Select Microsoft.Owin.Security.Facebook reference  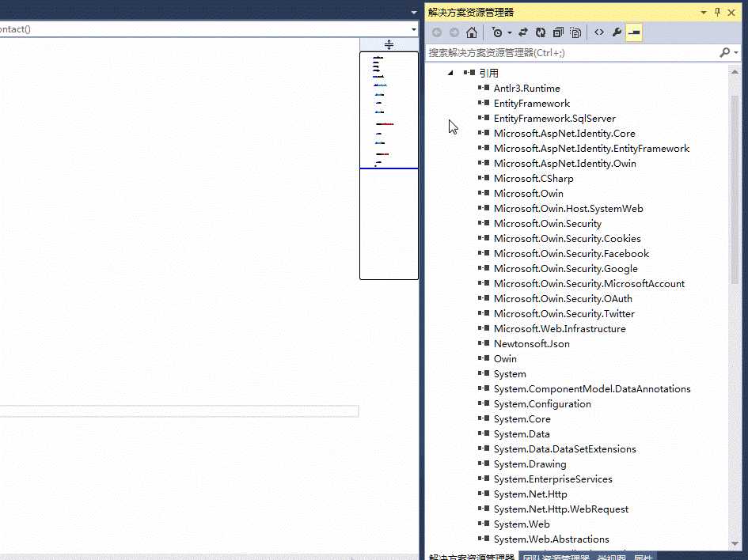pyautogui.click(x=571, y=254)
